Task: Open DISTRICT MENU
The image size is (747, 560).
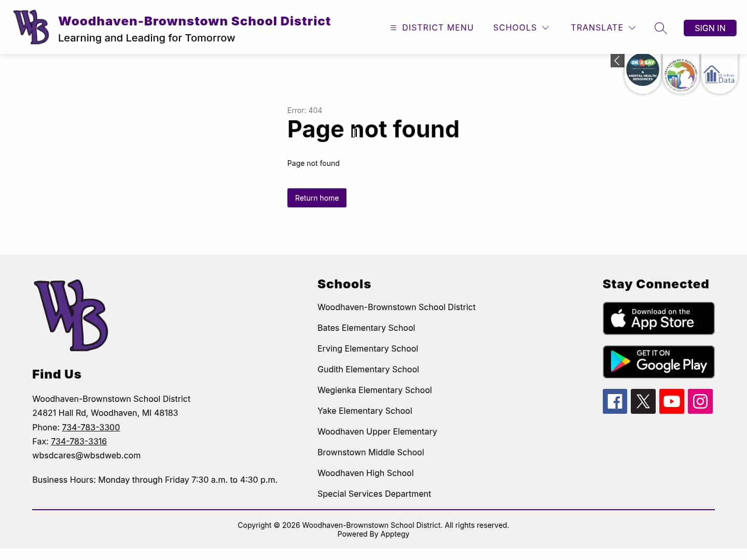Action: click(x=431, y=27)
